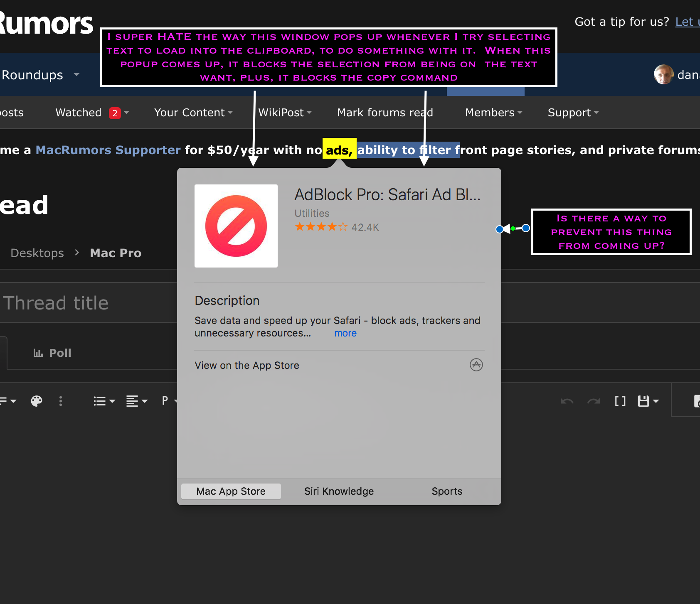
Task: Open the text alignment dropdown
Action: pyautogui.click(x=137, y=401)
